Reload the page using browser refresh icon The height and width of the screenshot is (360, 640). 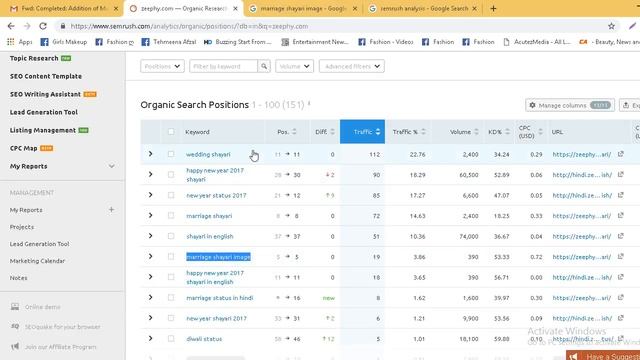click(43, 26)
